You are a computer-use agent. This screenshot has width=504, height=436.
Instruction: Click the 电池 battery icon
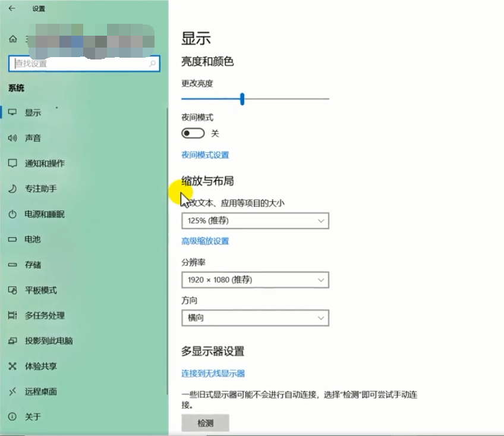12,239
